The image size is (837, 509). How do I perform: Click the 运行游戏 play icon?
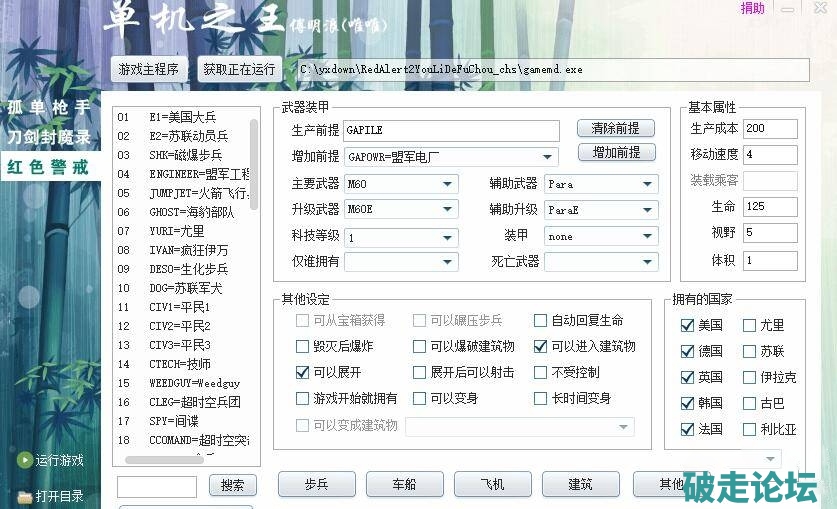click(24, 461)
